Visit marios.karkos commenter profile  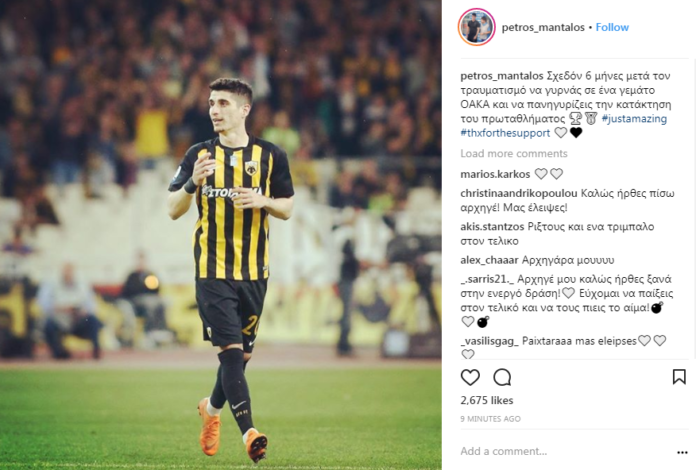495,174
